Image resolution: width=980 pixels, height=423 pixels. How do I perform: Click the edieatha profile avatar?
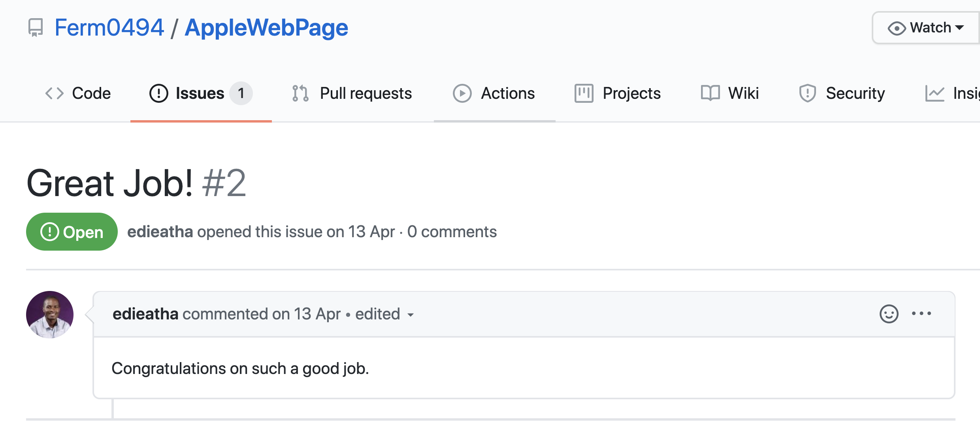[x=50, y=315]
